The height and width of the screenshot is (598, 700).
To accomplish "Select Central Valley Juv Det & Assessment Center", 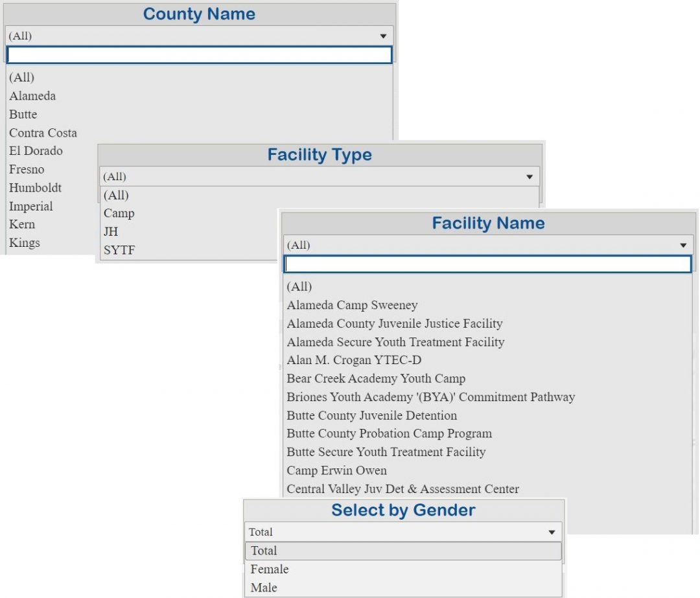I will click(402, 489).
